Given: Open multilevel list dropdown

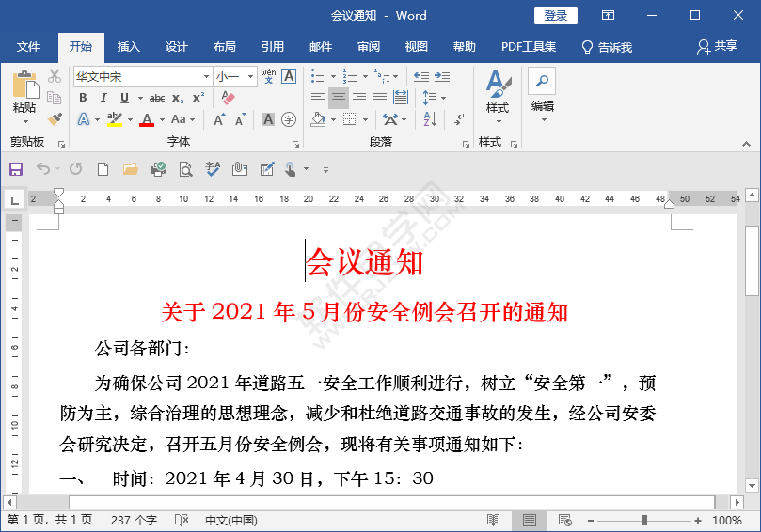Looking at the screenshot, I should pyautogui.click(x=396, y=77).
